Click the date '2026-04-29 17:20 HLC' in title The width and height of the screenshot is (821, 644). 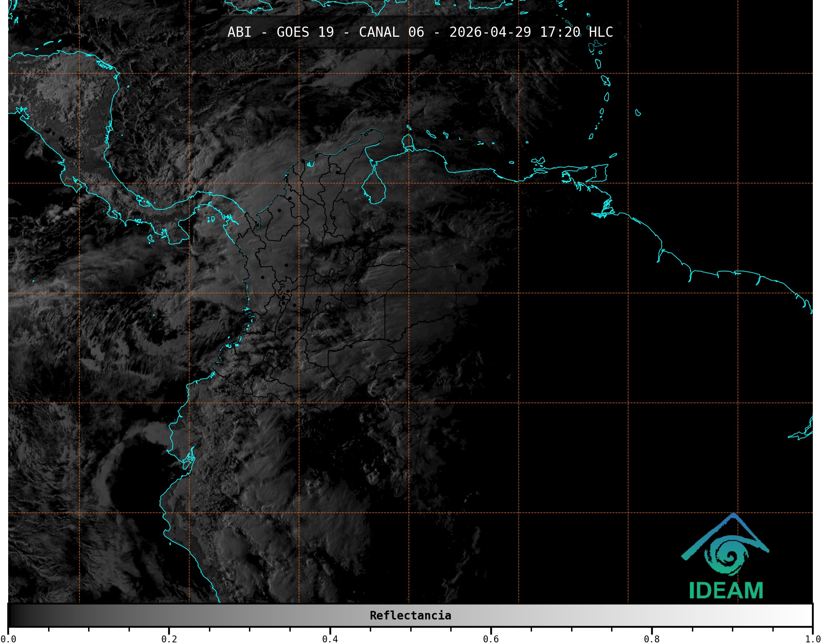[531, 32]
